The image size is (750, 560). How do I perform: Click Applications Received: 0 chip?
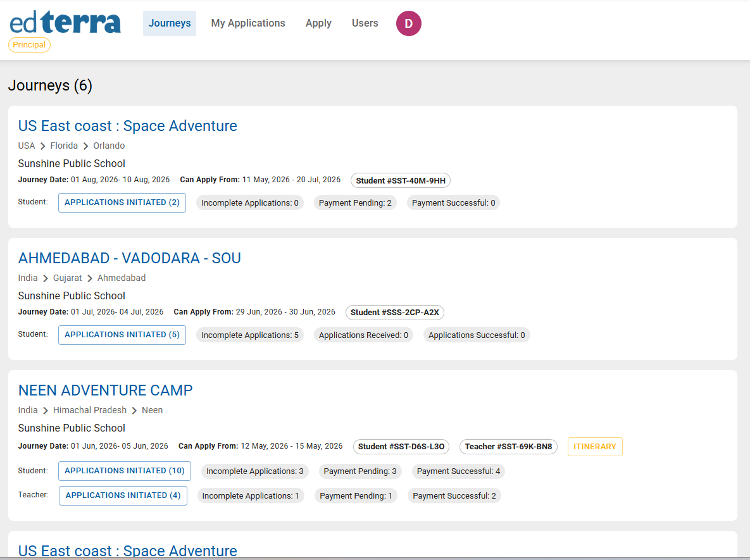[x=363, y=335]
